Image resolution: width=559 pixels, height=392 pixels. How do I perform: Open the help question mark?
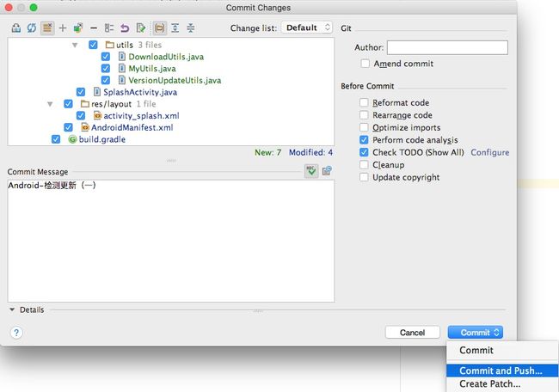point(16,333)
